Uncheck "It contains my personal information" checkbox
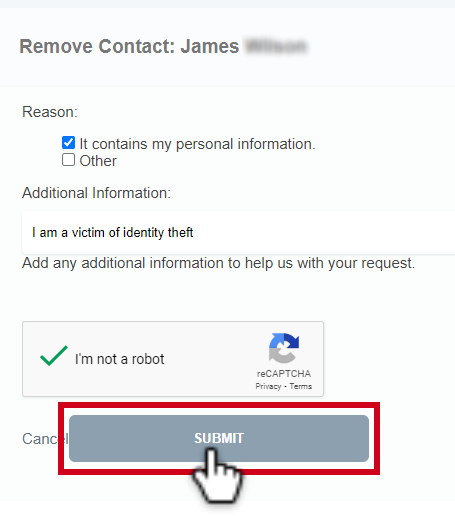Screen dimensions: 455x516 click(x=68, y=143)
